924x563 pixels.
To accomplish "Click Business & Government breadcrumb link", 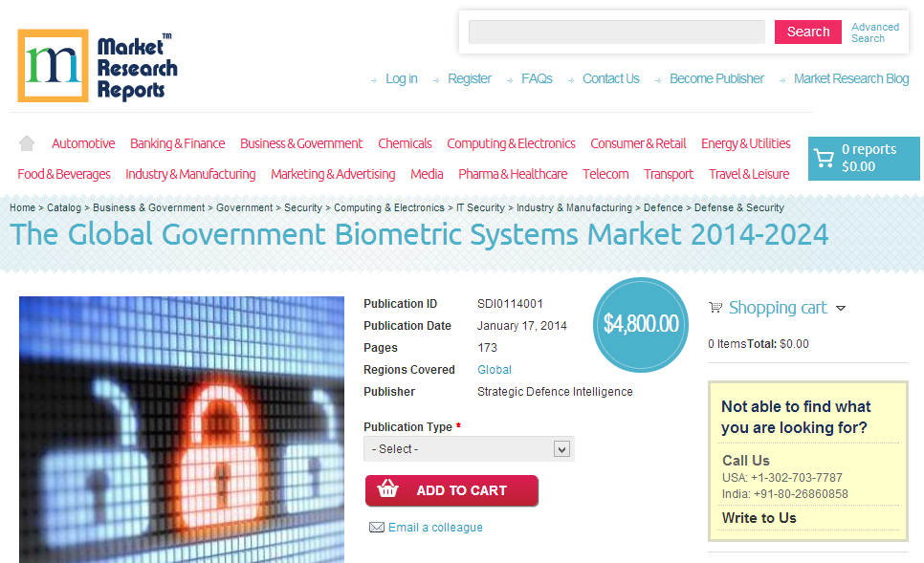I will pyautogui.click(x=149, y=207).
